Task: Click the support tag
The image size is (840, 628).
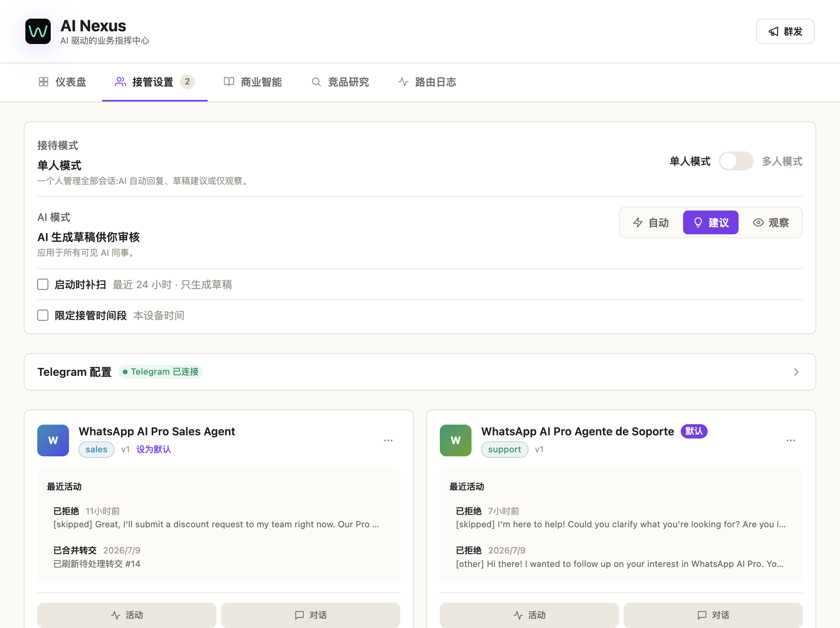Action: [x=504, y=449]
